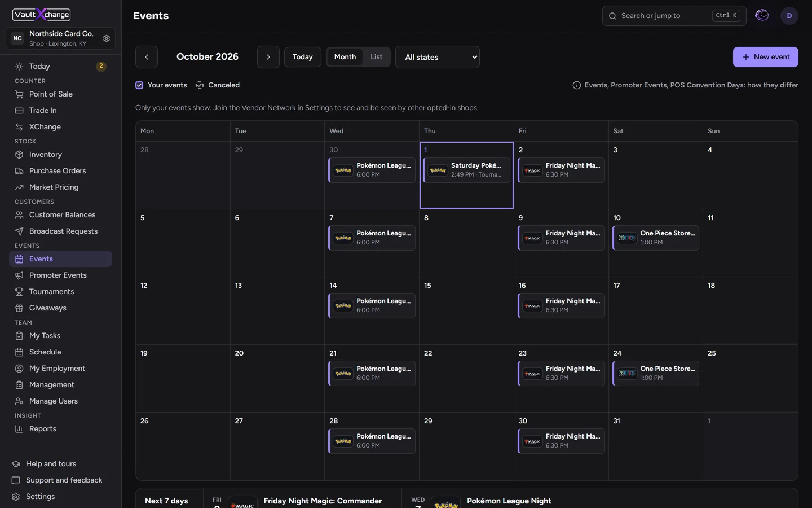The image size is (812, 508).
Task: Click the XChange swap arrows icon
Action: tap(19, 126)
